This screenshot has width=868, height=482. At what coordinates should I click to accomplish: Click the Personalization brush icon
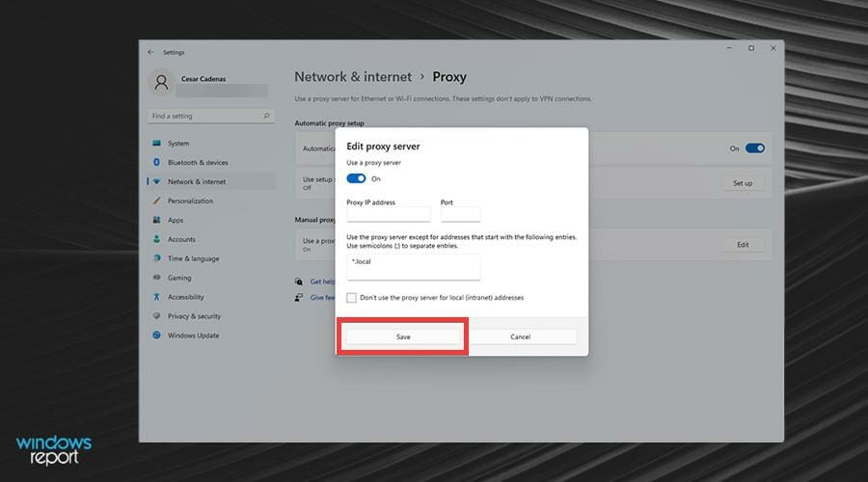click(x=156, y=201)
